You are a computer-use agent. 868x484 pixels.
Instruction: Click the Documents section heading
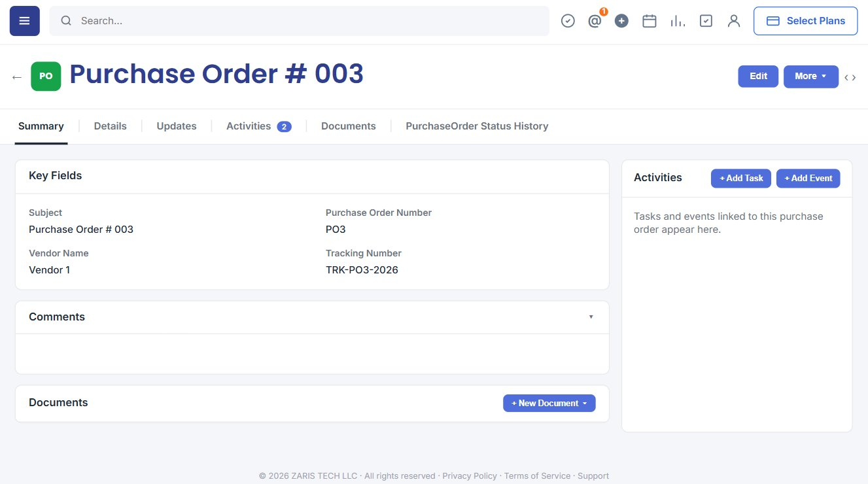[x=58, y=402]
